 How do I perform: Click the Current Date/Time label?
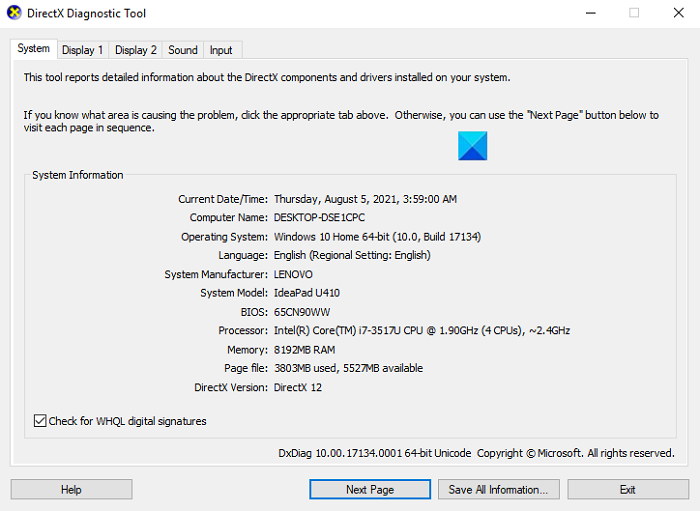coord(223,199)
